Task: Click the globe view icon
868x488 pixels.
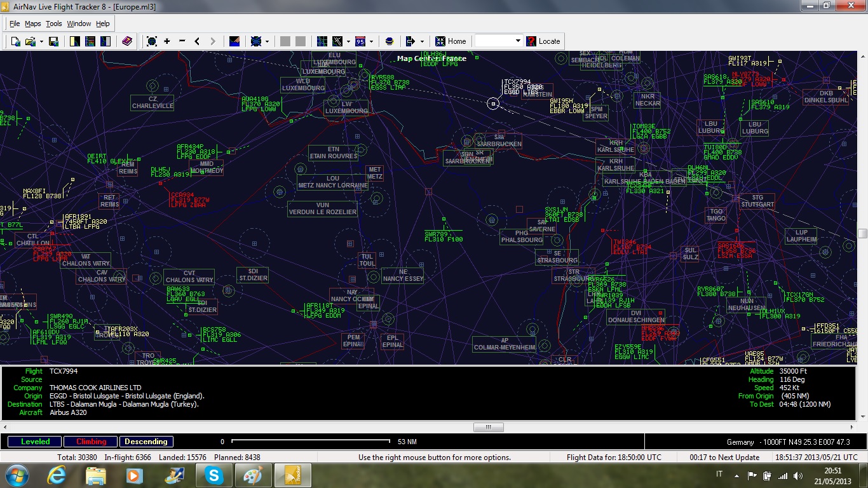Action: pos(390,41)
